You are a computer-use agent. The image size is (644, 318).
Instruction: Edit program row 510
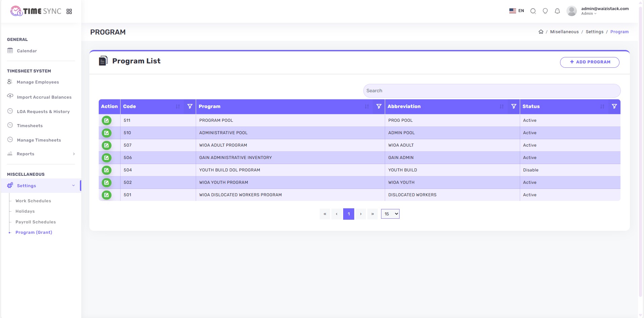[x=106, y=133]
